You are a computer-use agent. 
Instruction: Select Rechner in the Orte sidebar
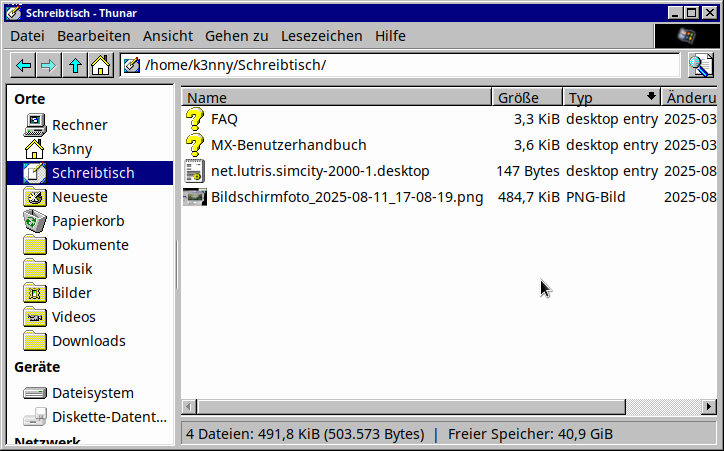click(79, 125)
